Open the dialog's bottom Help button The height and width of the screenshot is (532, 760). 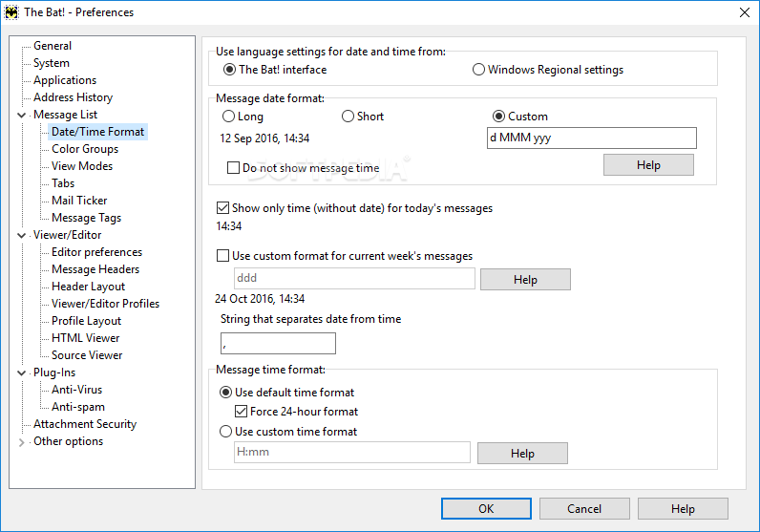pyautogui.click(x=683, y=509)
